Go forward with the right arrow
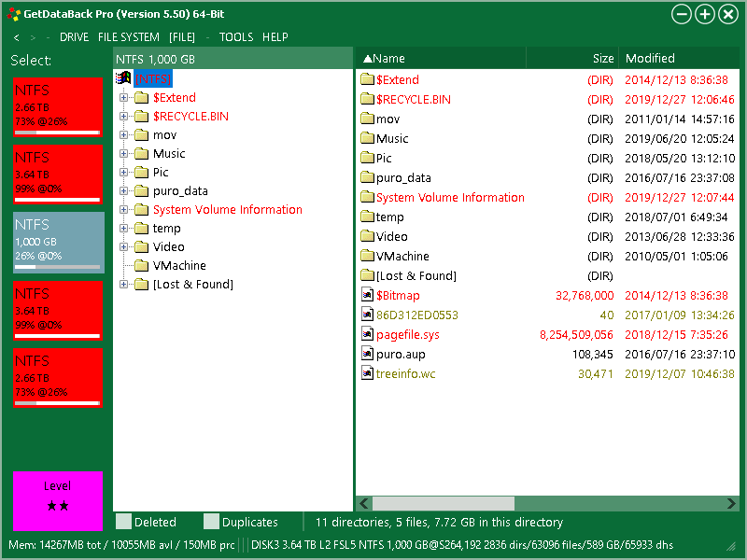The width and height of the screenshot is (747, 560). [x=33, y=37]
